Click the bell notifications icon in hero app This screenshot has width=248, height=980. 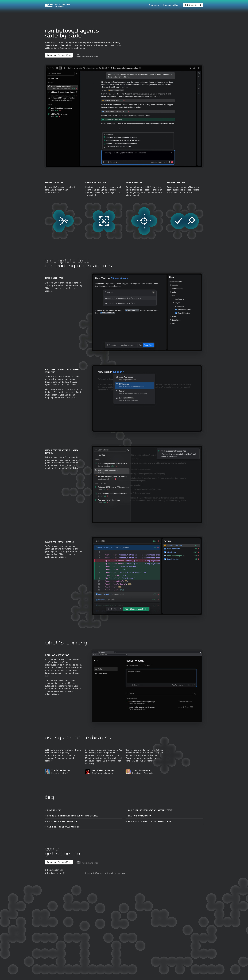click(x=191, y=68)
